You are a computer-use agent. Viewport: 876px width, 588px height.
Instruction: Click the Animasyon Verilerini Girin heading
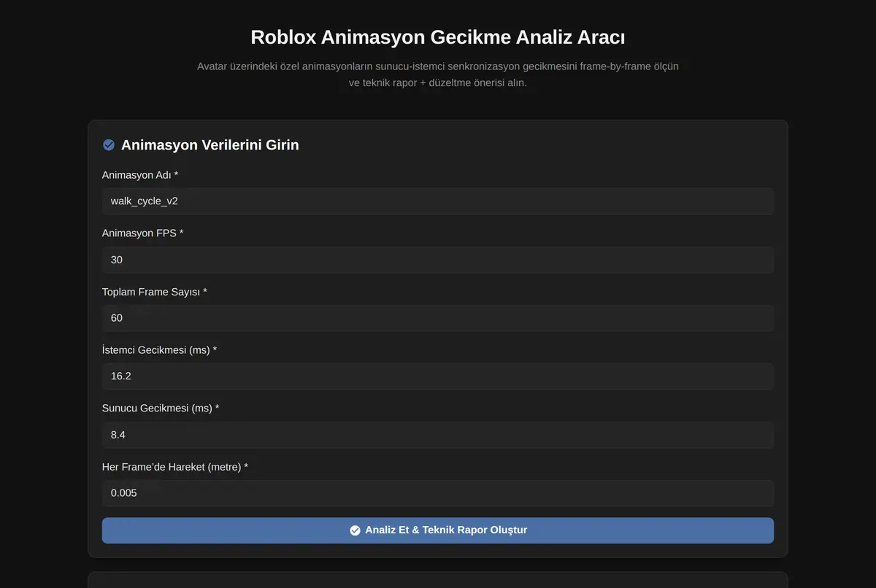click(210, 145)
